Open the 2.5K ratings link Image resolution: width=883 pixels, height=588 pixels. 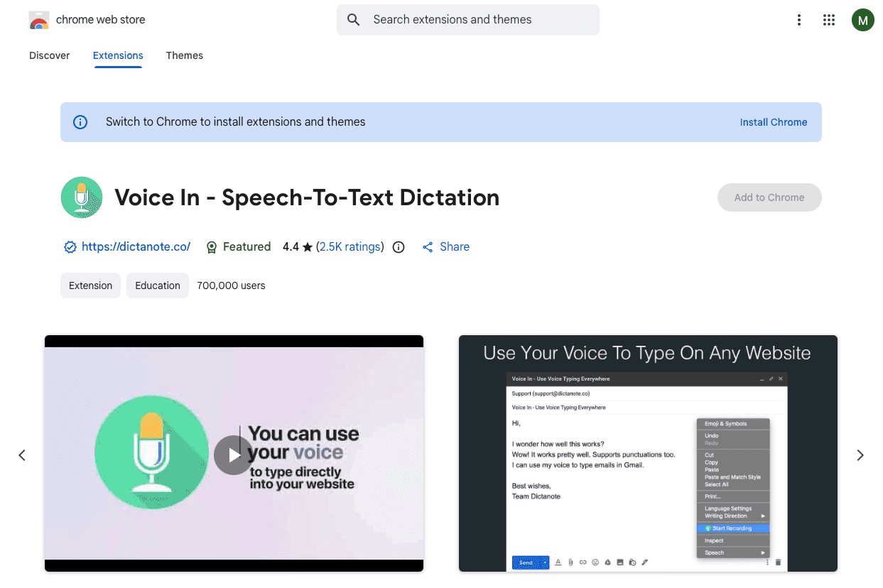350,246
